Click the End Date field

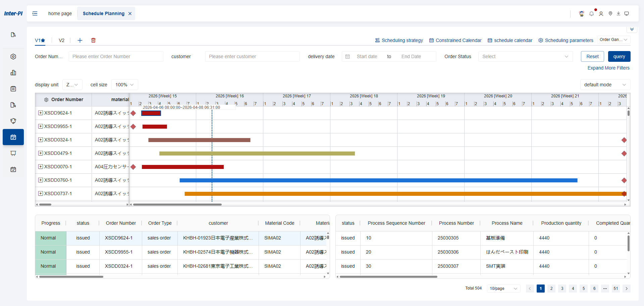(x=411, y=56)
